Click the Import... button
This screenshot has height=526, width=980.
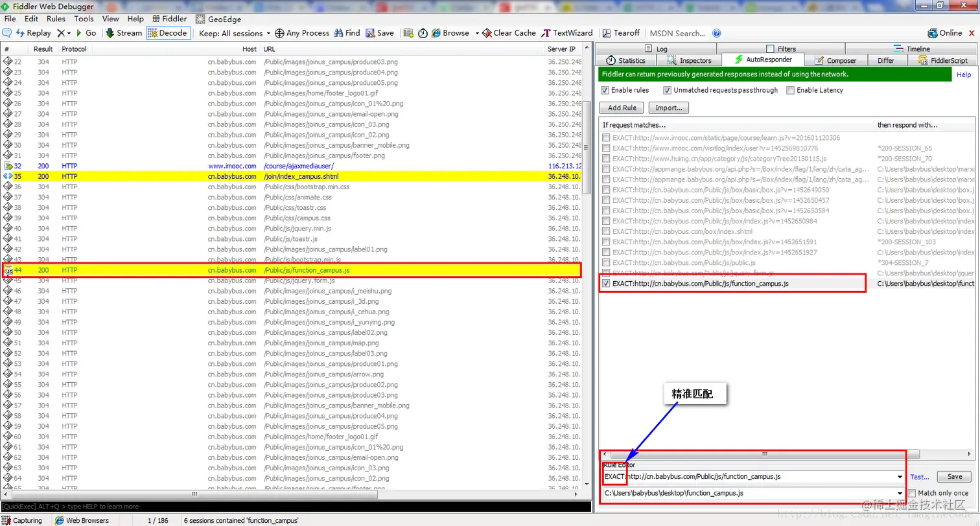(x=668, y=108)
